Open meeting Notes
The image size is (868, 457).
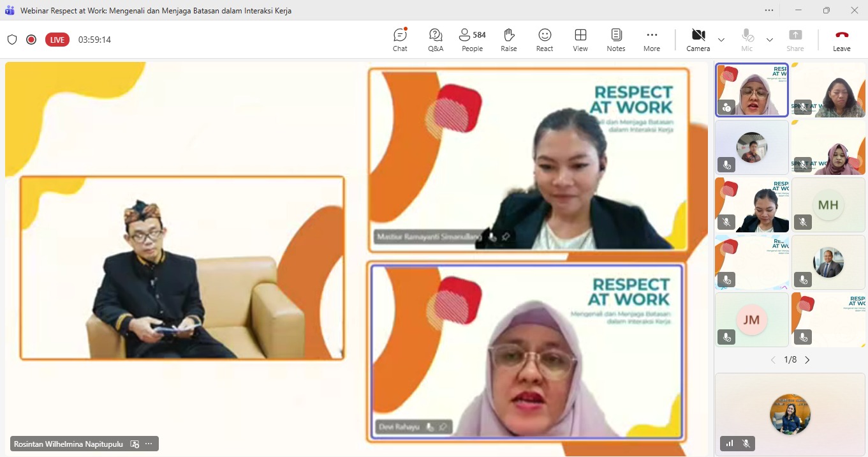(x=615, y=39)
